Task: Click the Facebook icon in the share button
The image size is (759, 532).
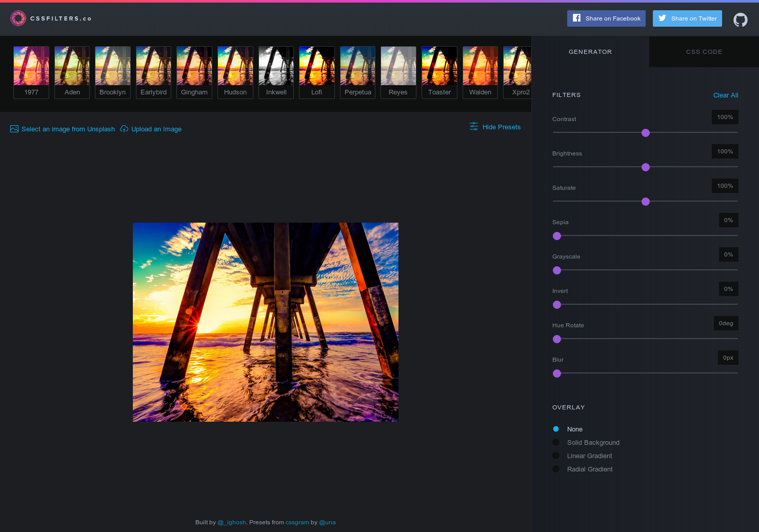Action: tap(576, 18)
